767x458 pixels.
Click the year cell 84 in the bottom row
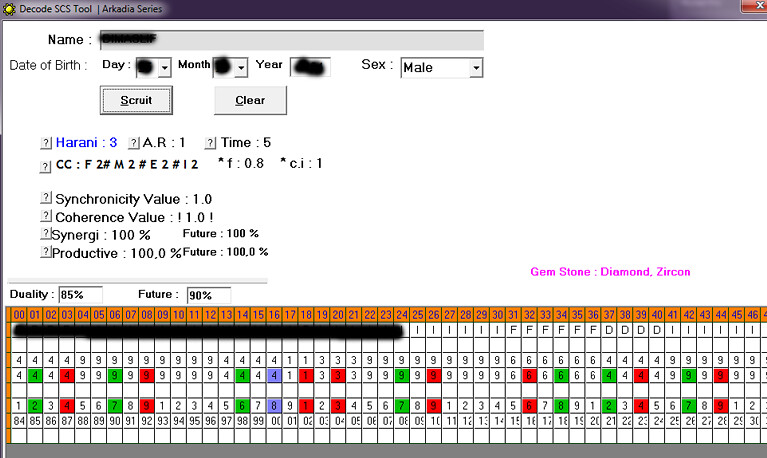tap(19, 421)
